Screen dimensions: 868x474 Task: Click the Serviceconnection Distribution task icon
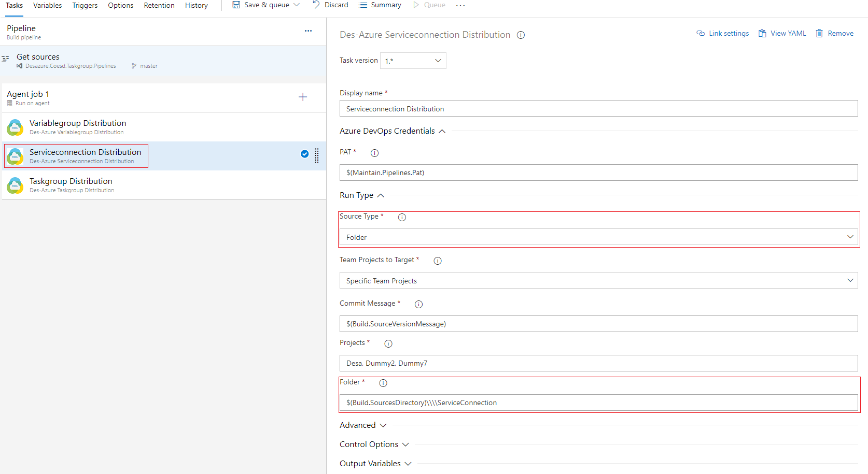15,156
